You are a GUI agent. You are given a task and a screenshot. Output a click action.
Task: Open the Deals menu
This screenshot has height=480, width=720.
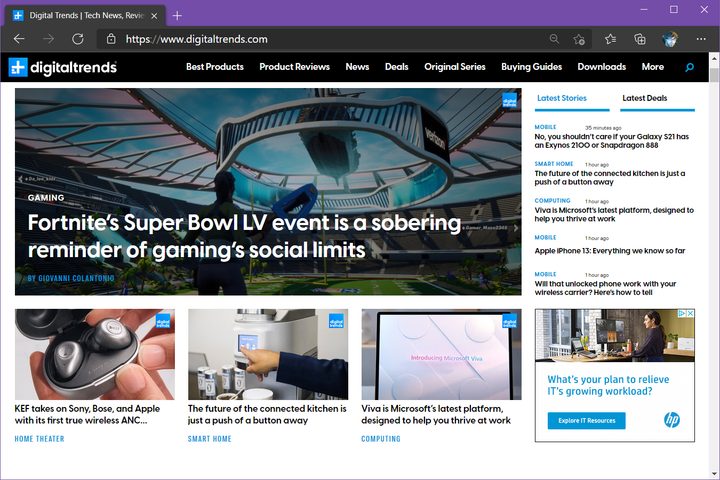[396, 67]
